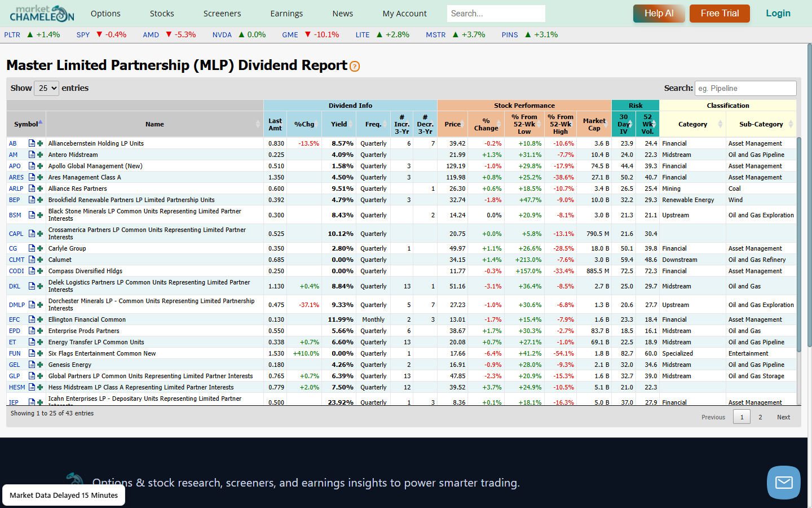Sort by the Category column header
Viewport: 812px width, 508px height.
pyautogui.click(x=693, y=124)
